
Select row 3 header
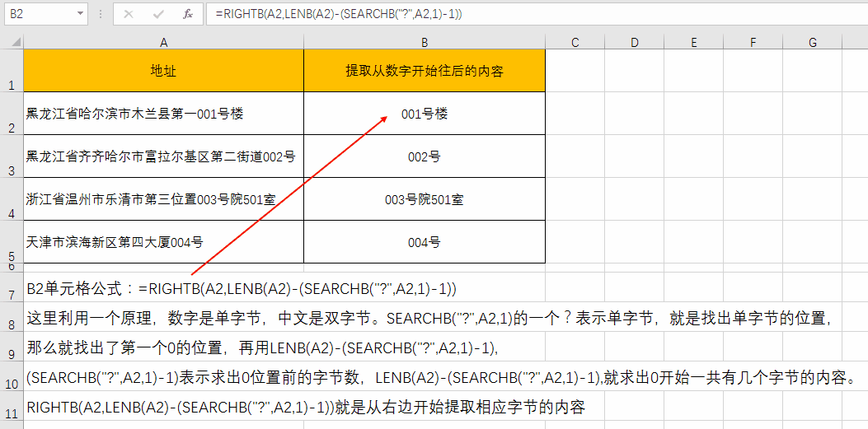click(12, 156)
